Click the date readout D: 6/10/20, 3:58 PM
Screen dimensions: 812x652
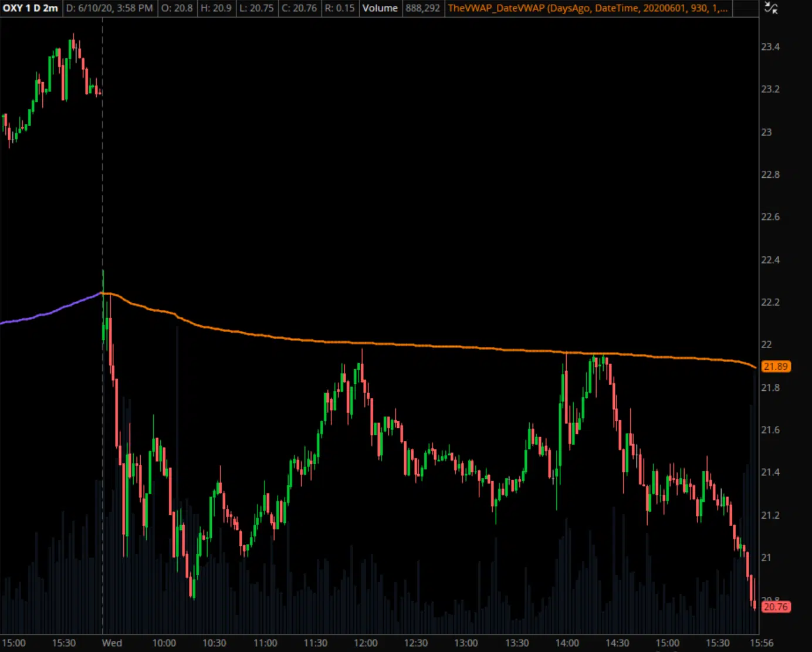pyautogui.click(x=110, y=8)
